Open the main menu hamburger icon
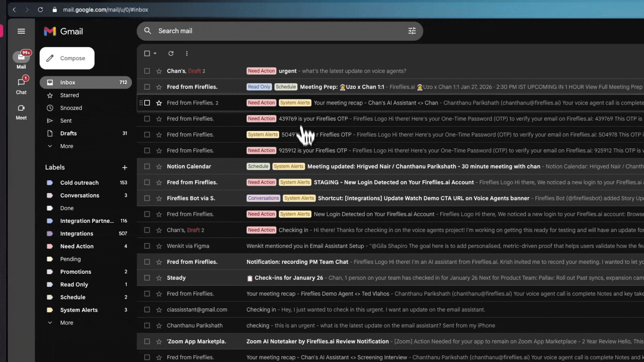Image resolution: width=644 pixels, height=362 pixels. point(21,31)
